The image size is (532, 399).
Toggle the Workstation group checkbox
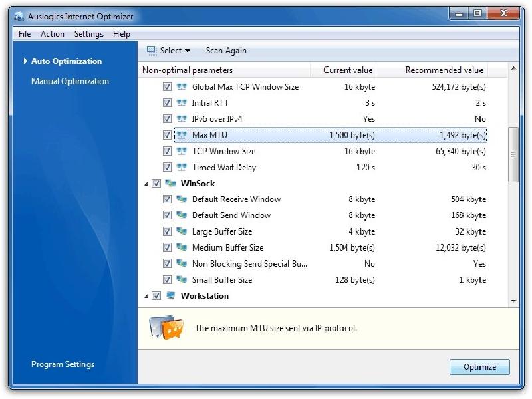tap(156, 295)
